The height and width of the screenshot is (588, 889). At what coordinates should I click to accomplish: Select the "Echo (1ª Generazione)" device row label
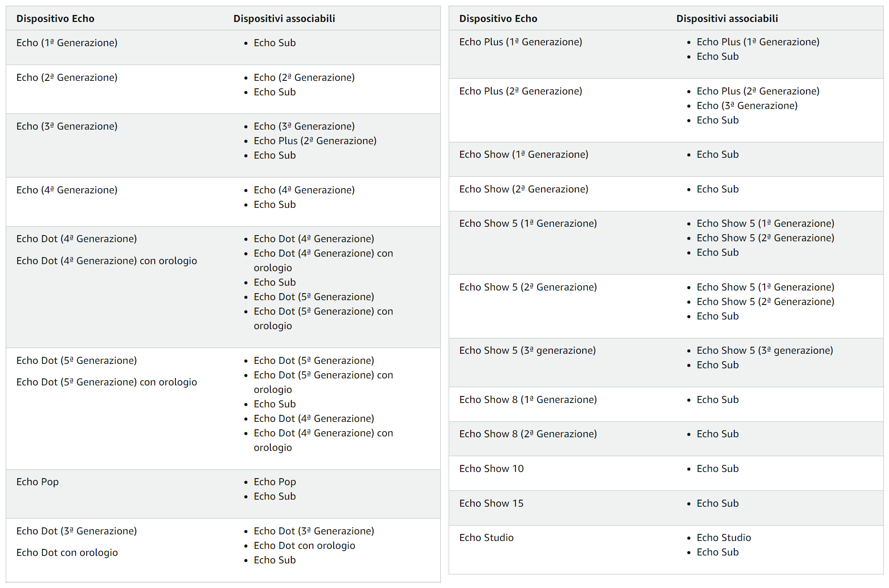(x=67, y=43)
